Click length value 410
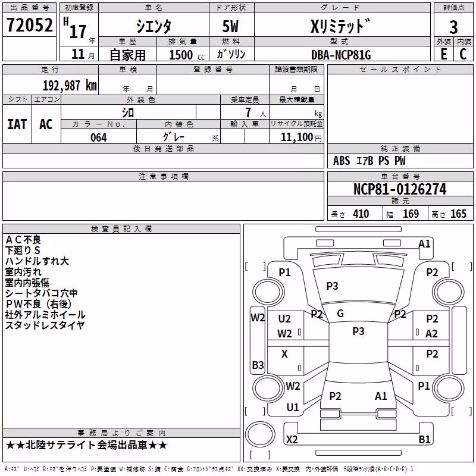 click(361, 214)
